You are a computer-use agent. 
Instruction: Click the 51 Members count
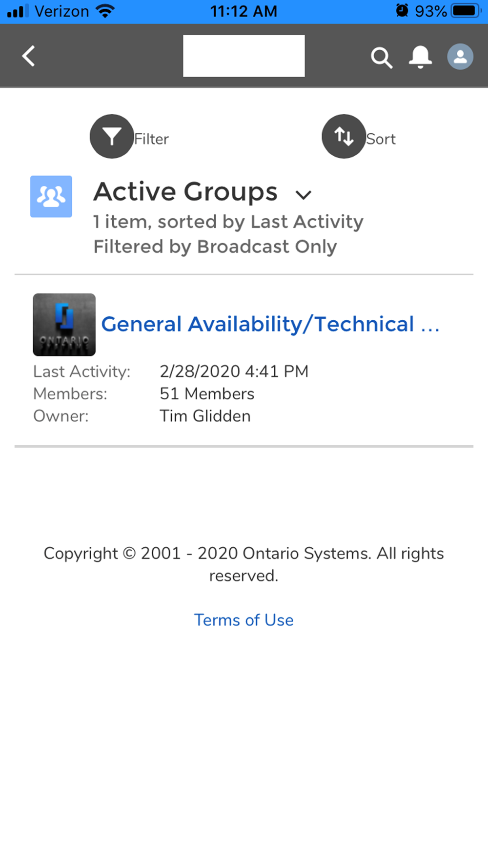(207, 393)
